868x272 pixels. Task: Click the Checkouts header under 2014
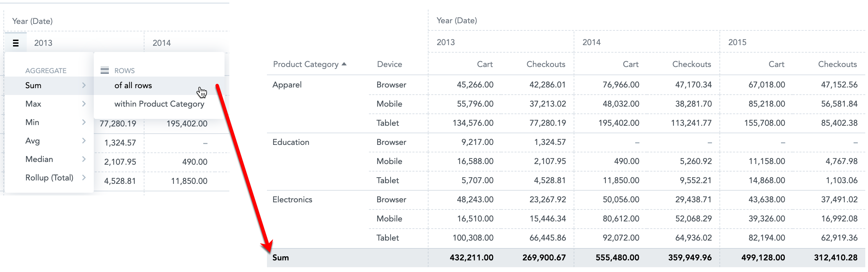click(x=691, y=64)
